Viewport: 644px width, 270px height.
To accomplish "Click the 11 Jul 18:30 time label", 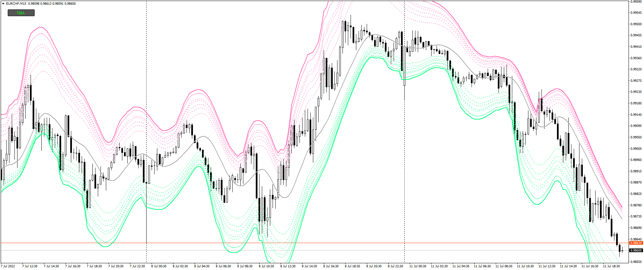I will click(x=611, y=266).
